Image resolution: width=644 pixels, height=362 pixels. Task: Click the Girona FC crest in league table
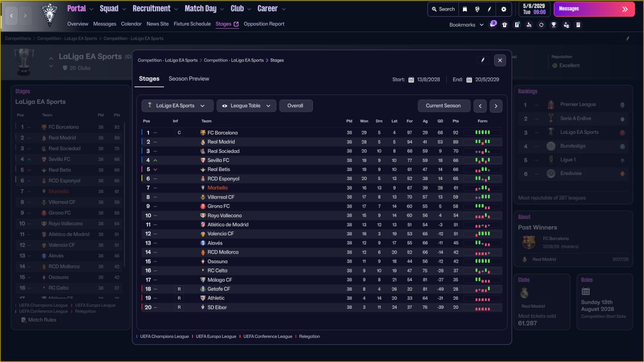pyautogui.click(x=203, y=206)
